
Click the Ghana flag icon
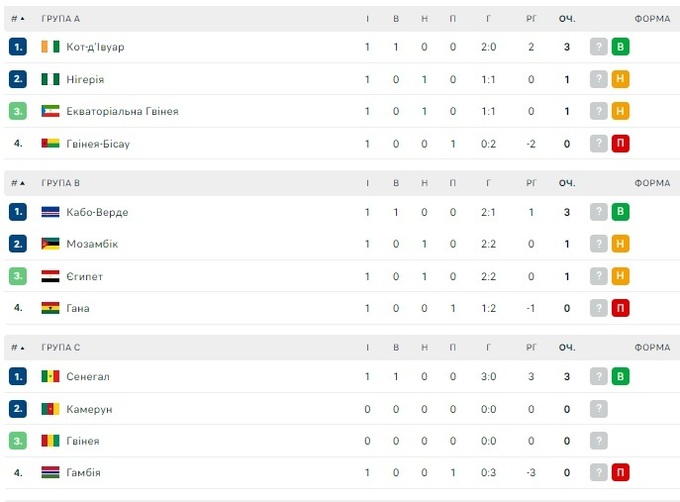(50, 308)
